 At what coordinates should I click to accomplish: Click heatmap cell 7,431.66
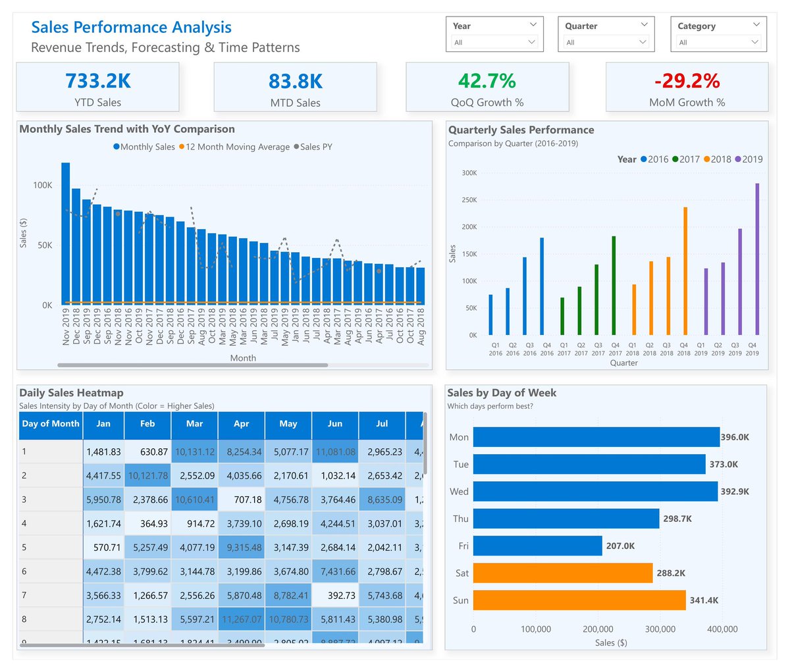click(x=335, y=571)
